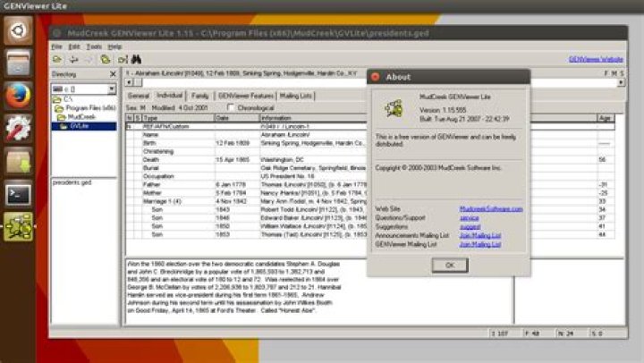Screen dimensions: 644x363
Task: Click Announcements Mailing List join link
Action: tap(479, 236)
